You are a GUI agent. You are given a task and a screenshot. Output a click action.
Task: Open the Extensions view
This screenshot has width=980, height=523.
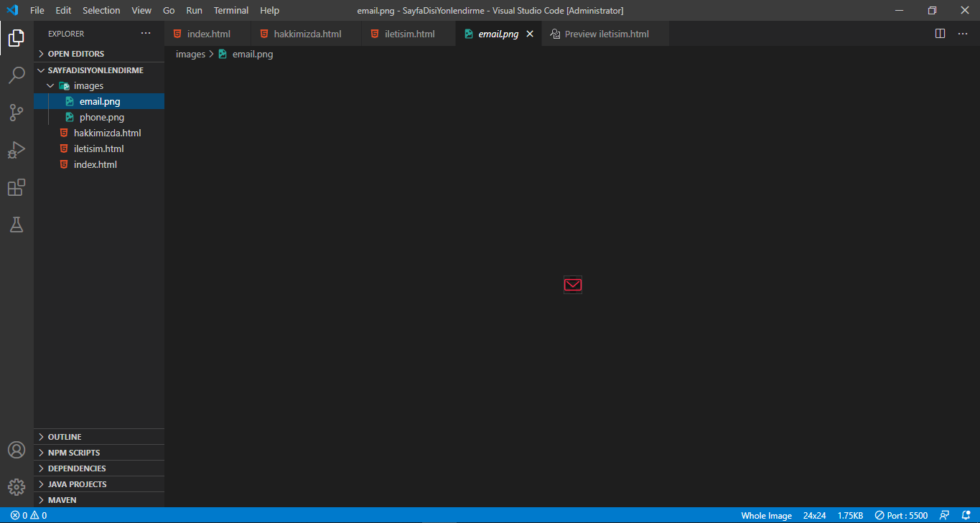tap(17, 188)
